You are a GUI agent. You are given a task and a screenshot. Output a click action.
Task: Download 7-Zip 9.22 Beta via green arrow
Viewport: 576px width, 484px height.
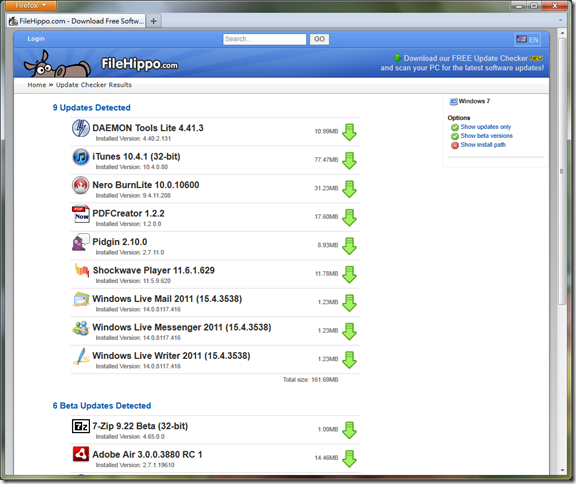pos(349,430)
